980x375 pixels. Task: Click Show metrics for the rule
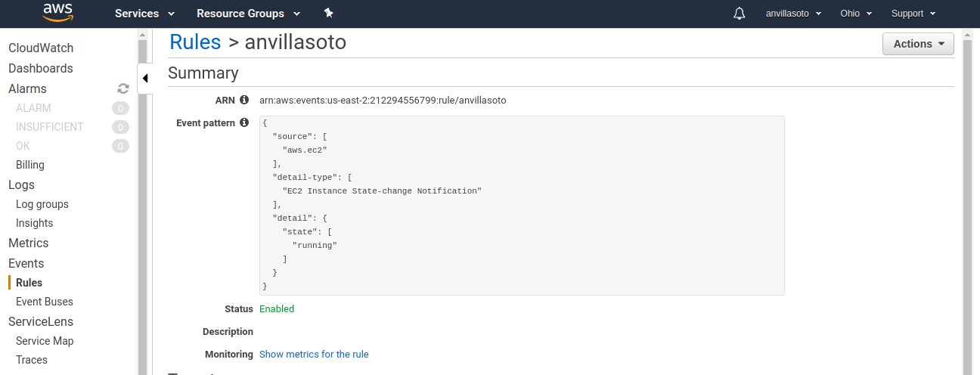click(x=314, y=355)
